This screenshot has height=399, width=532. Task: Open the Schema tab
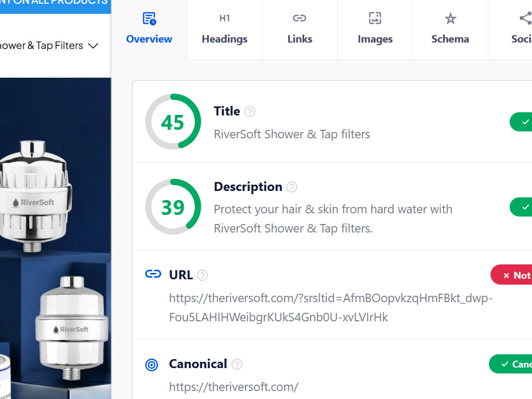coord(450,29)
